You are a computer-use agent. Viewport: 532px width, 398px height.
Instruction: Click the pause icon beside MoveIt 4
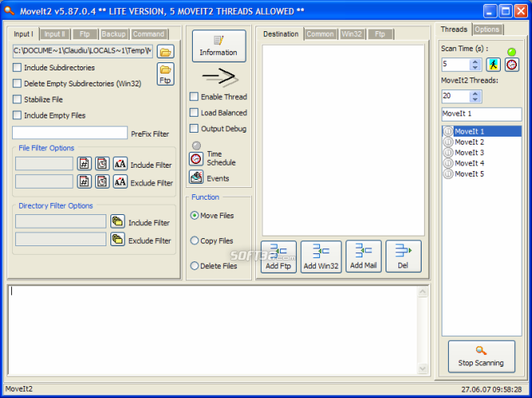pos(448,163)
